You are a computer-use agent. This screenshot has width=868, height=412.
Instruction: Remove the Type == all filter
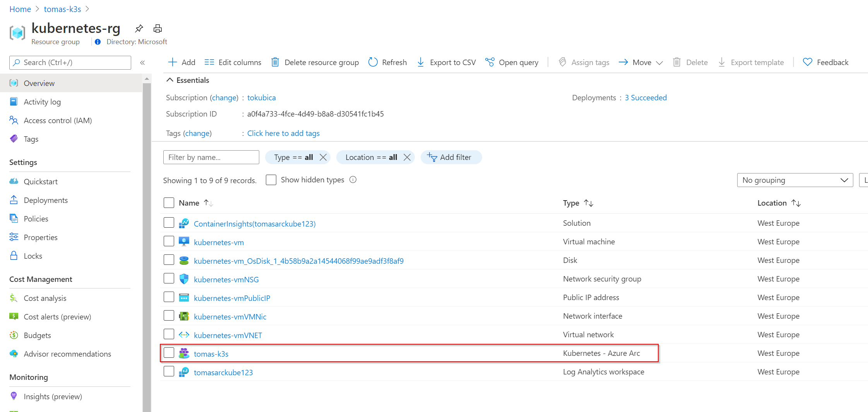[323, 157]
